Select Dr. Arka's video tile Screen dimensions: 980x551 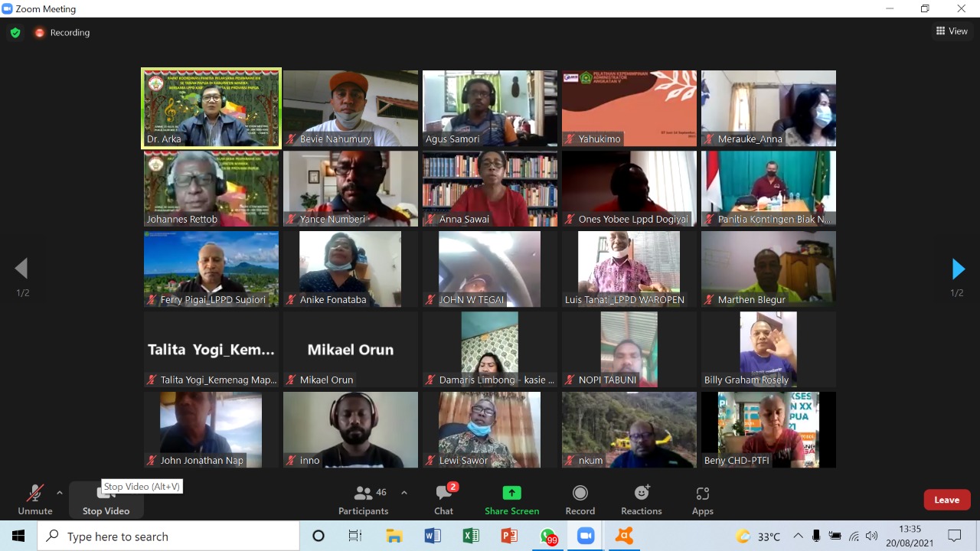211,107
